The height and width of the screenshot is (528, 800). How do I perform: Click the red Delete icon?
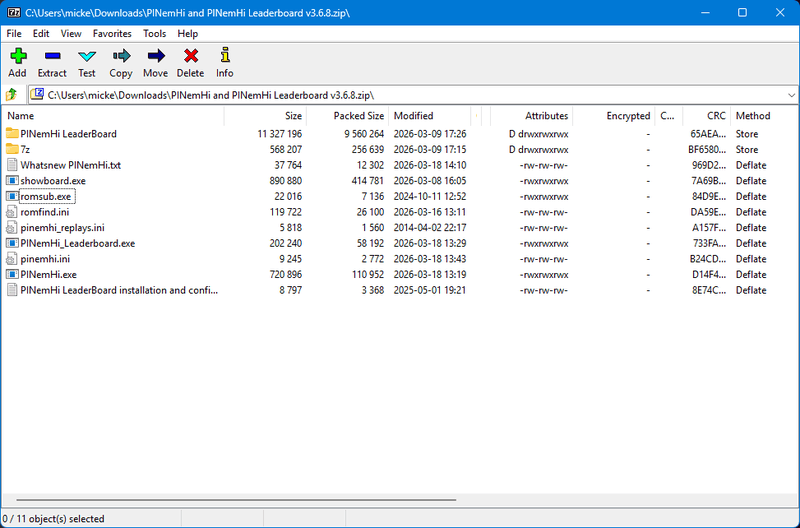click(191, 55)
